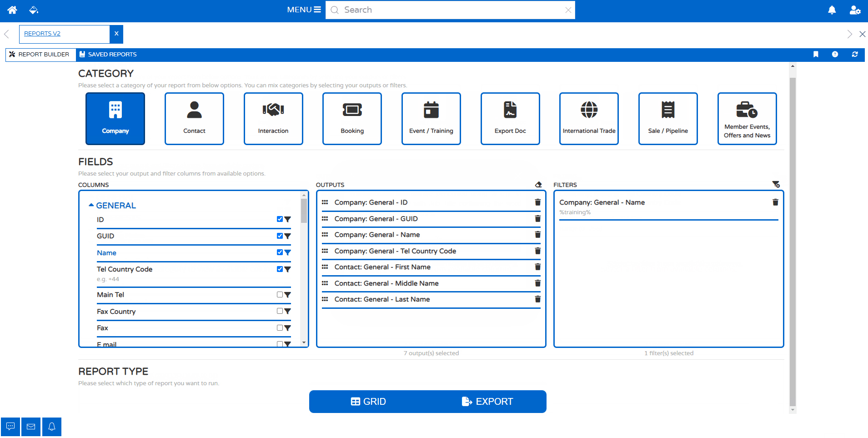Select the Booking category
Image resolution: width=868 pixels, height=438 pixels.
(352, 119)
